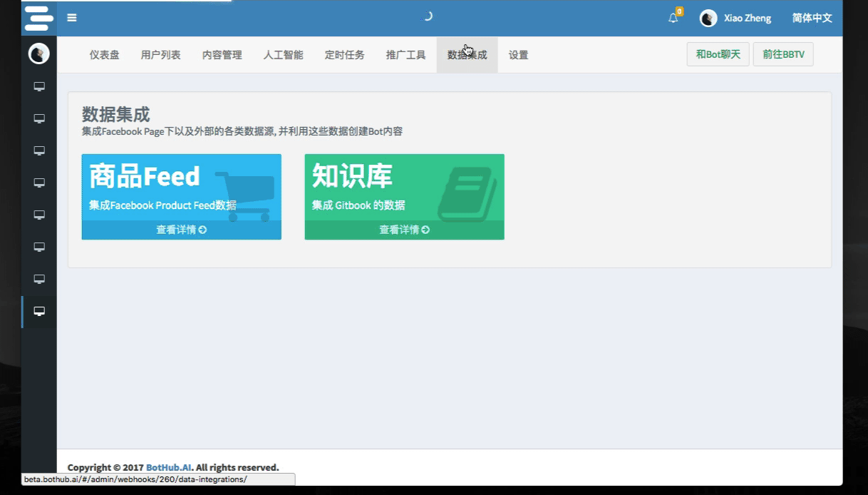Select the highlighted active monitor icon in the sidebar
The height and width of the screenshot is (495, 868).
tap(40, 312)
